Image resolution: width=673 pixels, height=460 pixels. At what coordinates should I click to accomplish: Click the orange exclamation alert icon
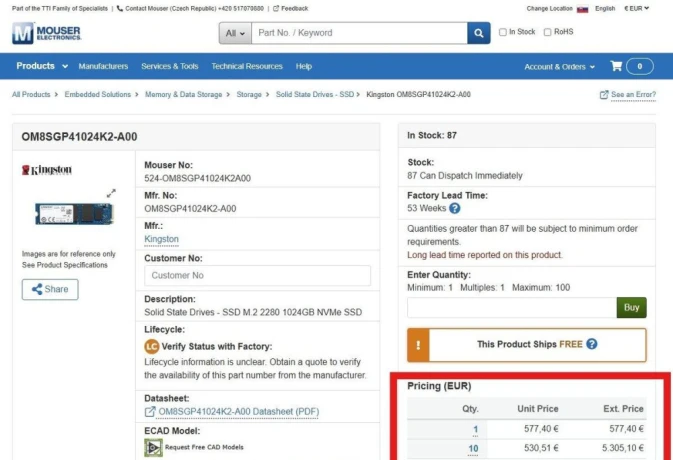pos(418,345)
